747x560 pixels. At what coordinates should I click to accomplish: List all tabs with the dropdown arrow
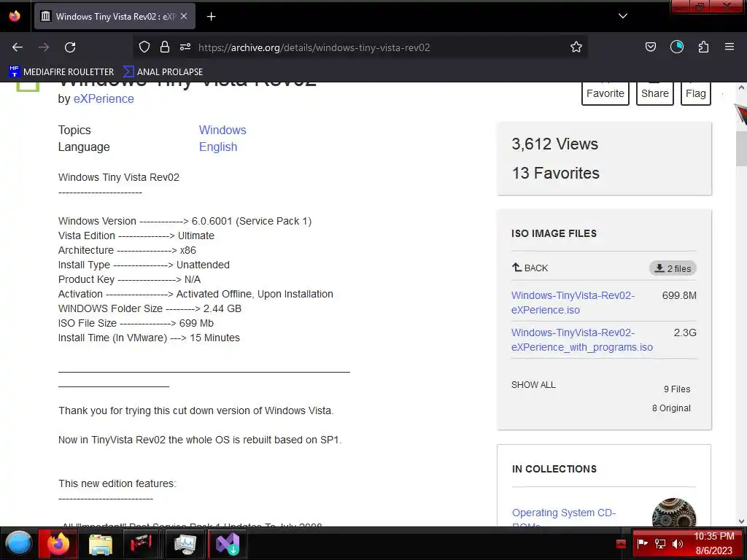(x=623, y=16)
